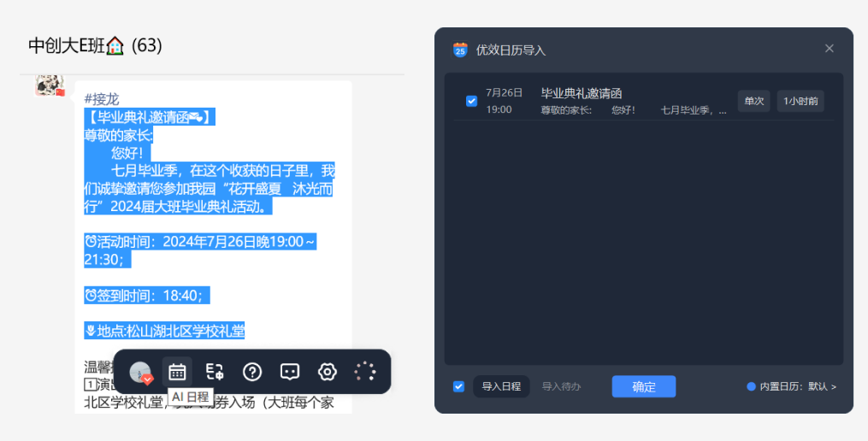Open the text recognition scan tool

pos(215,371)
